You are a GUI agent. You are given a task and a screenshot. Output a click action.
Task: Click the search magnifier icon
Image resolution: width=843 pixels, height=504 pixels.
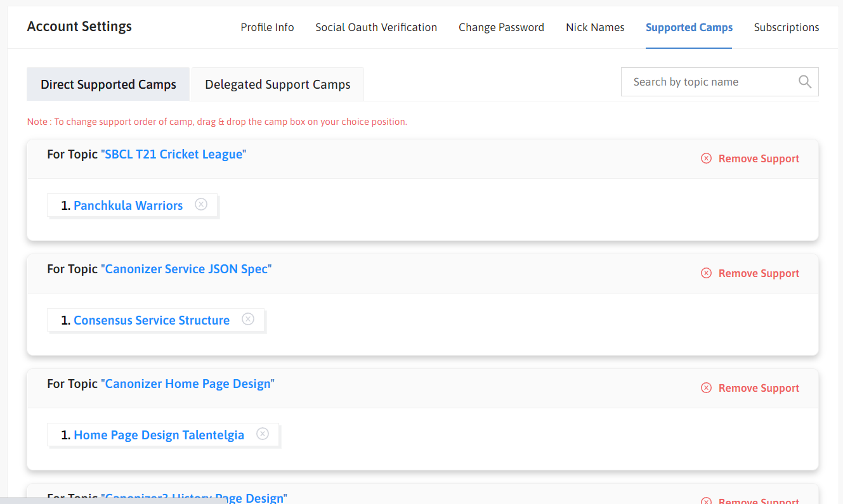pyautogui.click(x=804, y=81)
